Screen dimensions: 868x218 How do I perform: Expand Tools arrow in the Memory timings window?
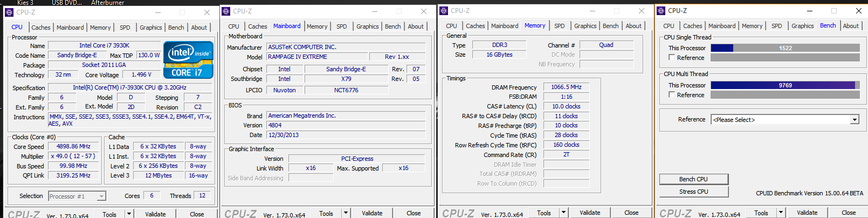pos(563,213)
